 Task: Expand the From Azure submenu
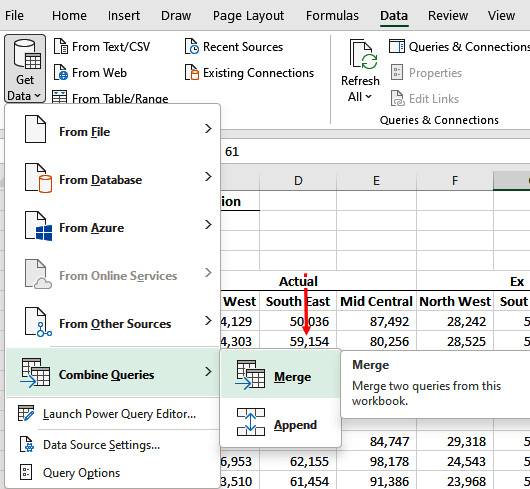pyautogui.click(x=113, y=227)
